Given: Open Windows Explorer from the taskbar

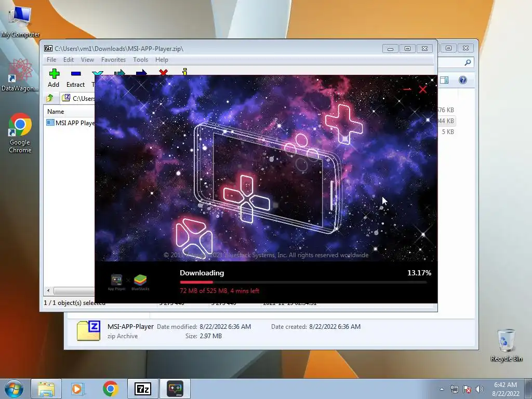Looking at the screenshot, I should (x=46, y=389).
